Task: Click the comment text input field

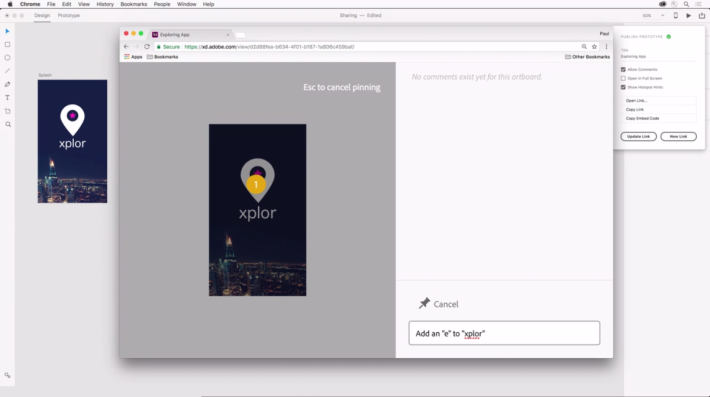Action: (504, 333)
